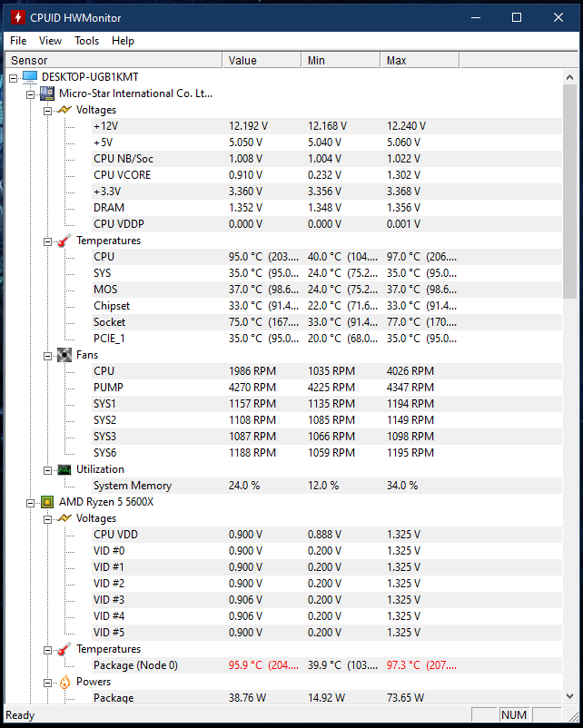Click the 4026 RPM max CPU fan value
Screen dimensions: 583x728
pos(410,371)
